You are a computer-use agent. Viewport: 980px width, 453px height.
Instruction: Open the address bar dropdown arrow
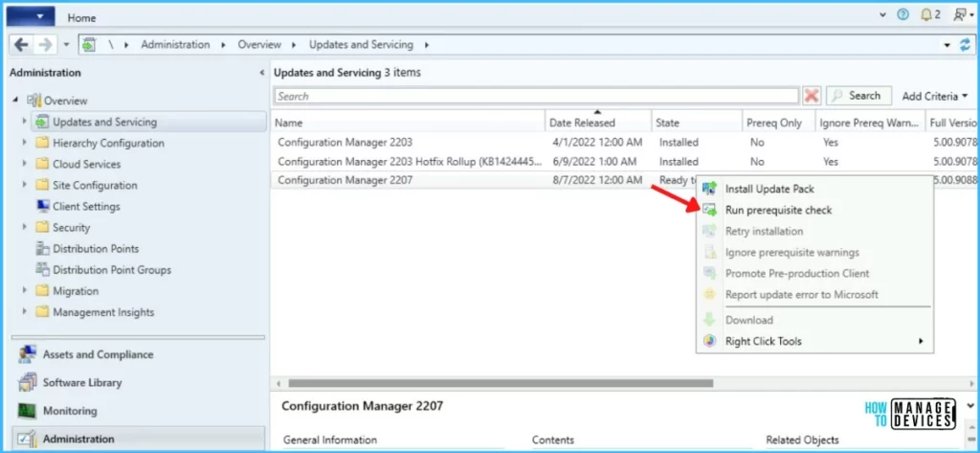coord(948,45)
